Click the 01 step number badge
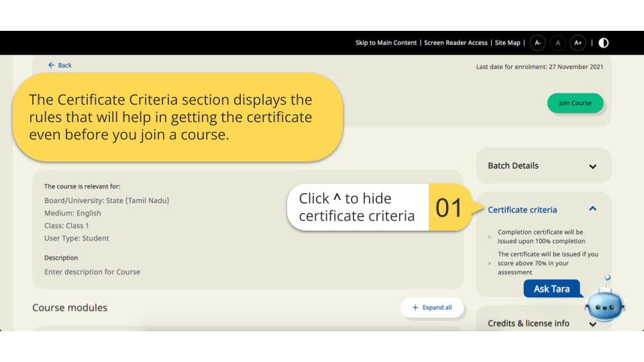 pyautogui.click(x=449, y=208)
